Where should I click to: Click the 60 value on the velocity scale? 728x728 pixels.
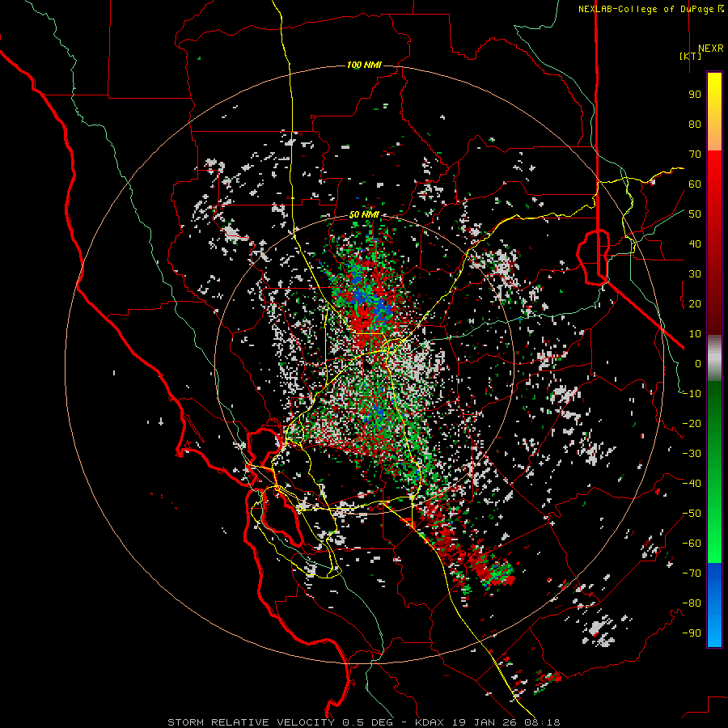click(x=695, y=184)
